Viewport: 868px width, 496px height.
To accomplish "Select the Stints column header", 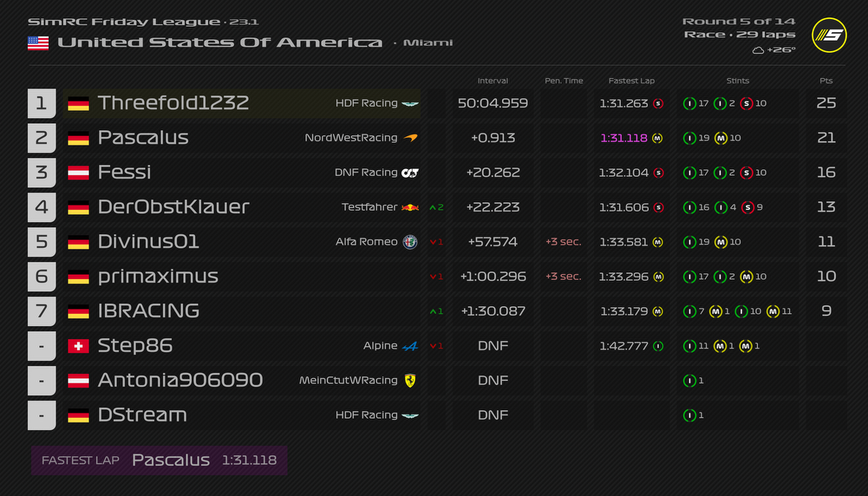I will coord(737,81).
